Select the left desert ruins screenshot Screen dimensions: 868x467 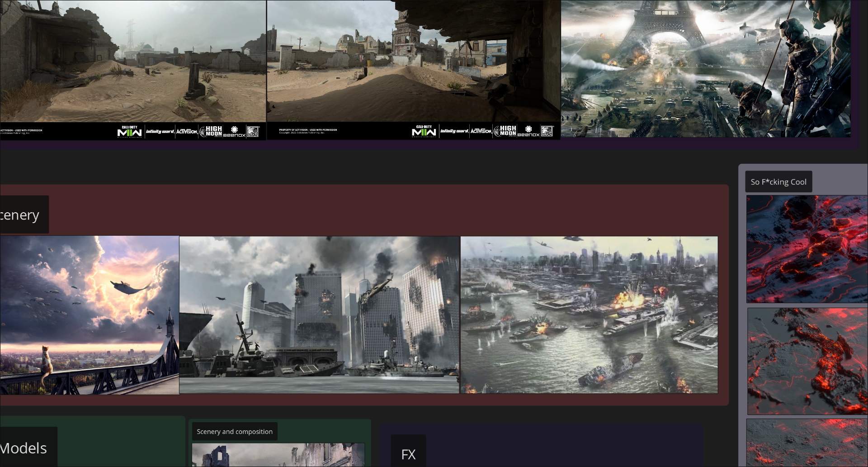(133, 70)
